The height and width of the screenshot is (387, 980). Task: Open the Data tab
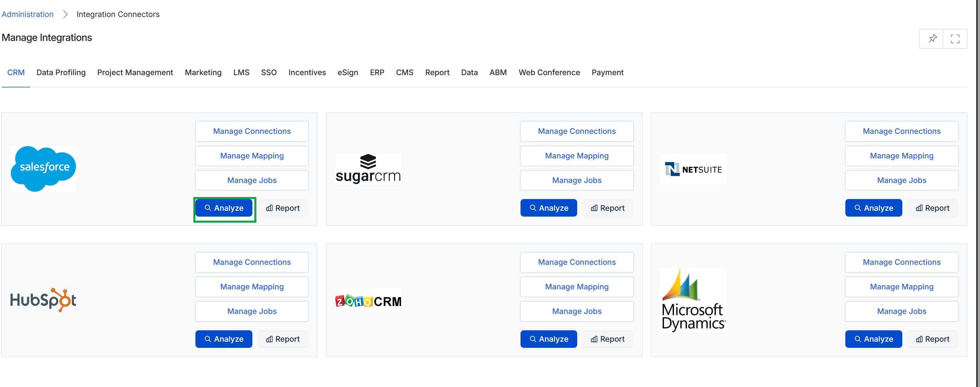coord(469,72)
